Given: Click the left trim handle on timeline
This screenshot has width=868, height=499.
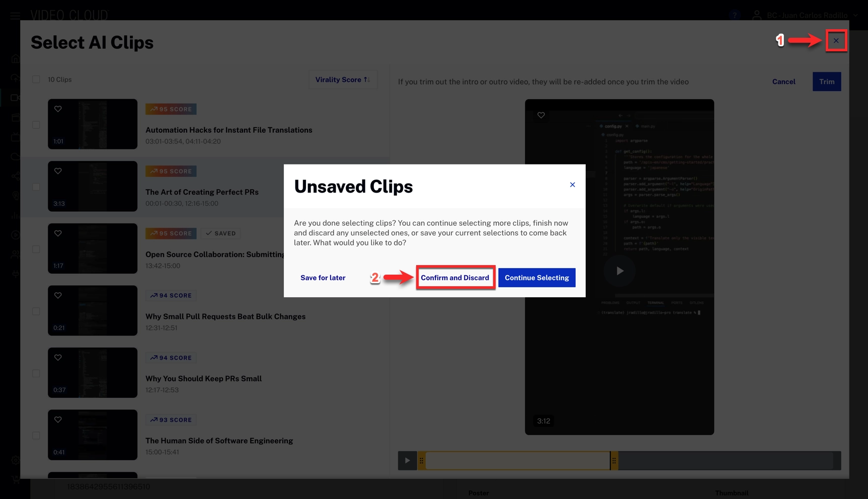Looking at the screenshot, I should pyautogui.click(x=422, y=461).
